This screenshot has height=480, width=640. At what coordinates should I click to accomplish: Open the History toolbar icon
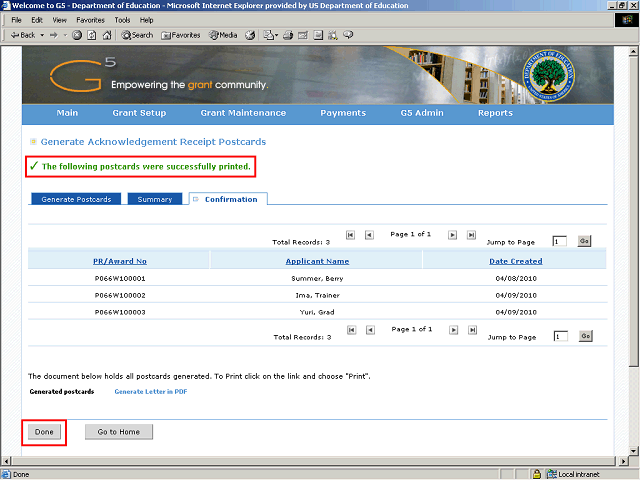pyautogui.click(x=250, y=36)
